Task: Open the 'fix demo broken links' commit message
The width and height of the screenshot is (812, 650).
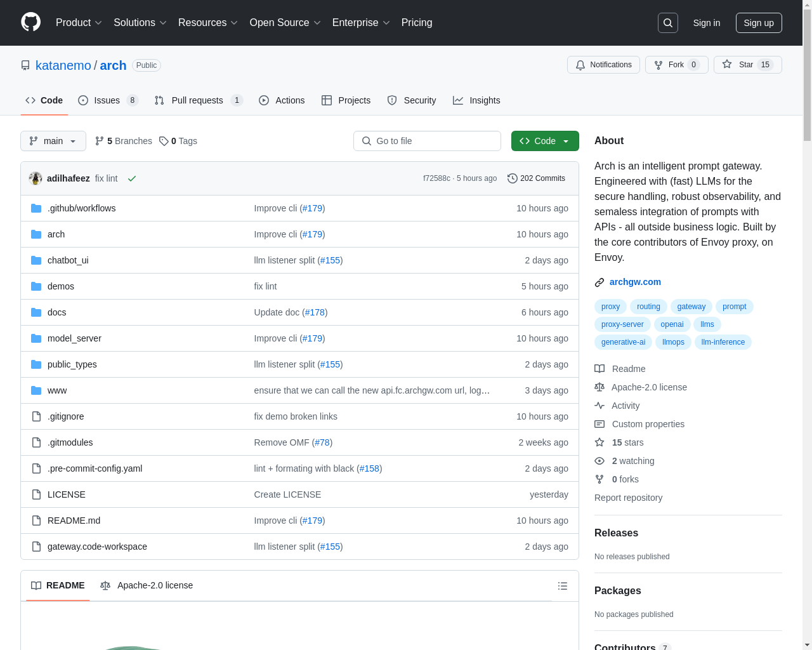Action: [x=296, y=416]
